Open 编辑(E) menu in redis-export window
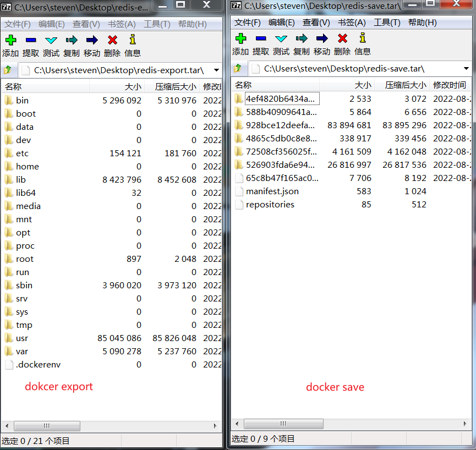Viewport: 476px width, 450px height. (x=52, y=24)
